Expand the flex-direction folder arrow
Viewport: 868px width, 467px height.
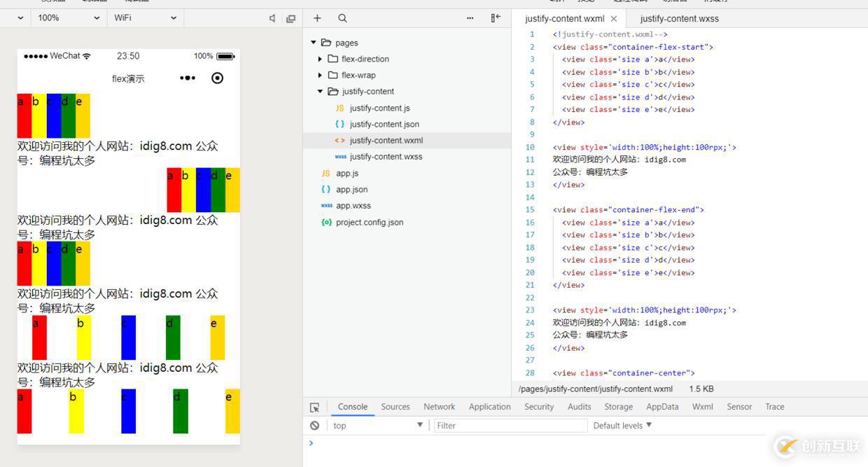point(320,59)
